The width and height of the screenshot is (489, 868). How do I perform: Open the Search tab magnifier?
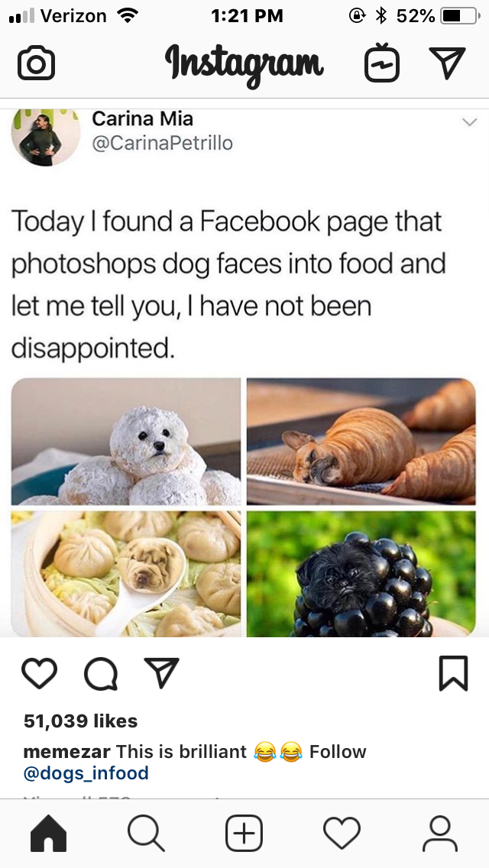(x=146, y=833)
